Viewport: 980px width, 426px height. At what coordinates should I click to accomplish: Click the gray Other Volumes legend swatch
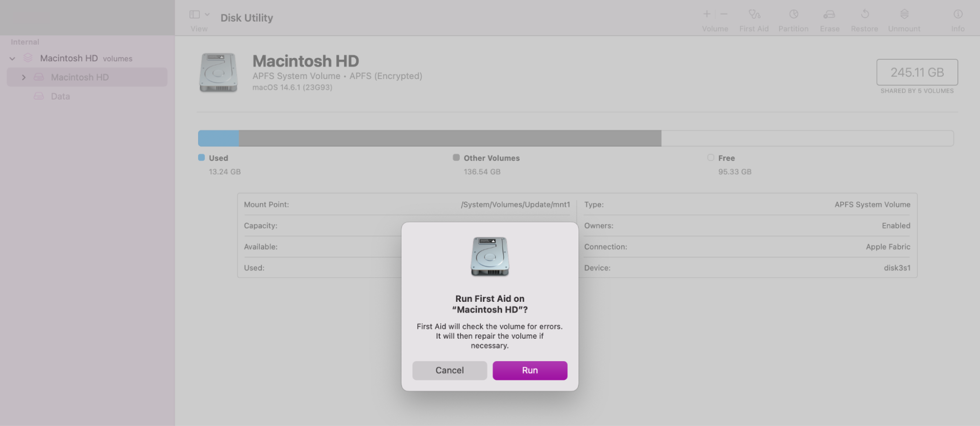(x=456, y=158)
